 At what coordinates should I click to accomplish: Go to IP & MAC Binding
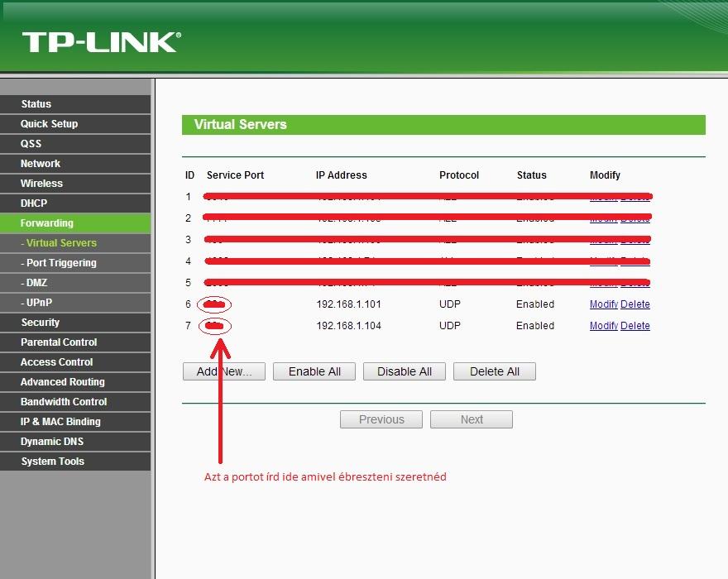75,422
